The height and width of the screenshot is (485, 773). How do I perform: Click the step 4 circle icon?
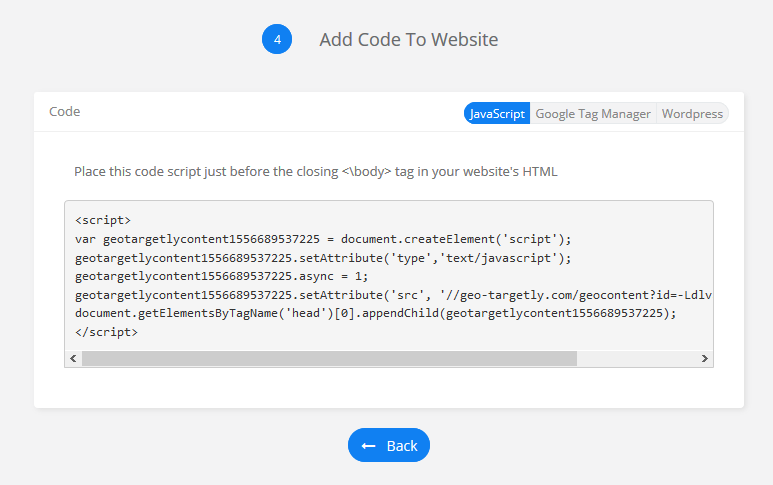point(277,39)
